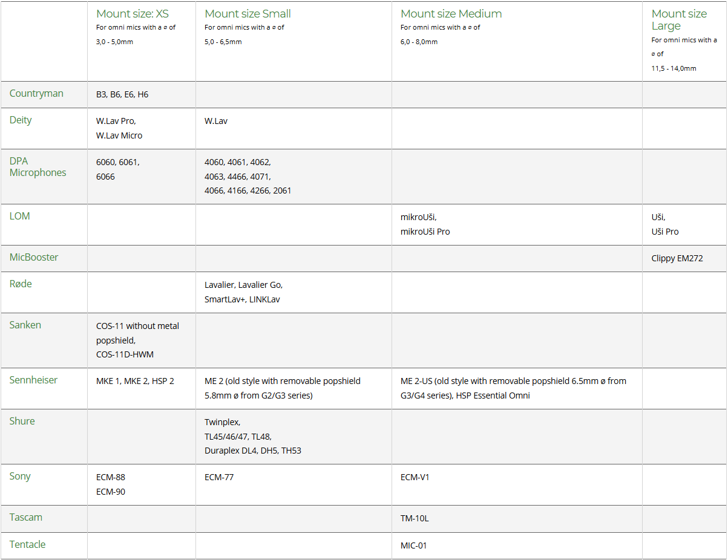Click the Røde brand name

tap(21, 284)
